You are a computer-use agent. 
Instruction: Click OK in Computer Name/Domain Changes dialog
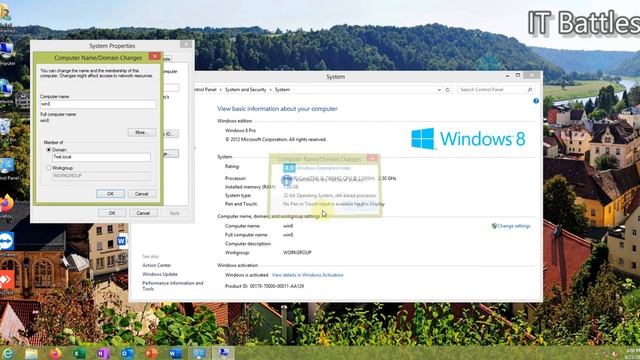tap(110, 194)
